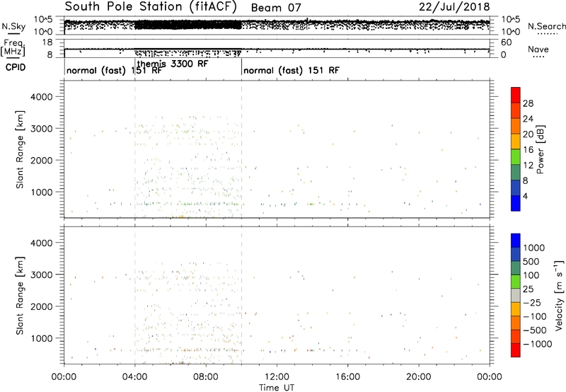Click the dashed 10:00 CPID marker in velocity panel
Viewport: 566px width, 392px height.
point(241,294)
